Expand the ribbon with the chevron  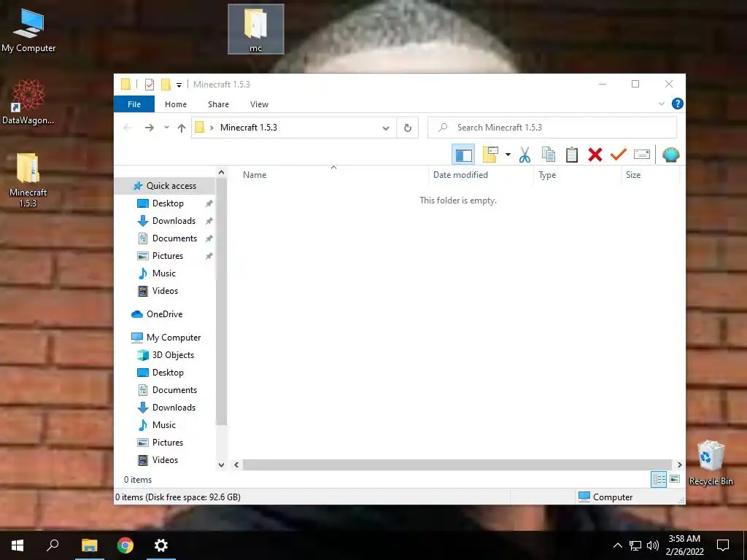661,104
